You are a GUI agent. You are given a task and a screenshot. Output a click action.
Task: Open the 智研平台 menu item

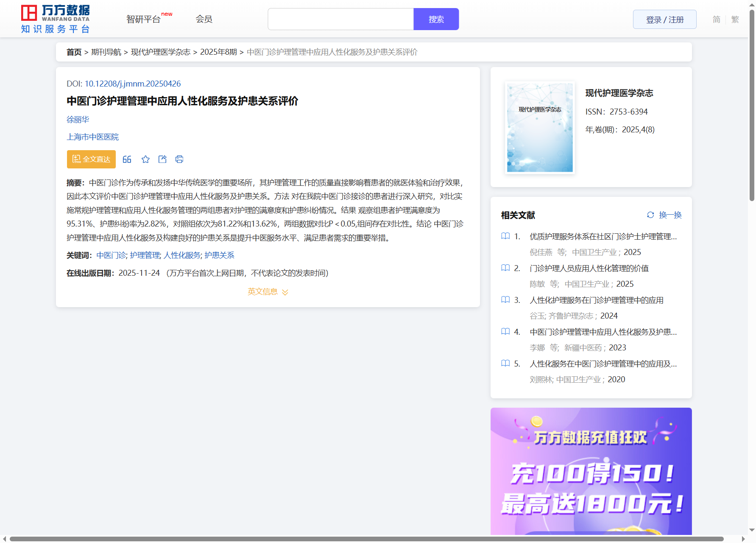(x=144, y=20)
